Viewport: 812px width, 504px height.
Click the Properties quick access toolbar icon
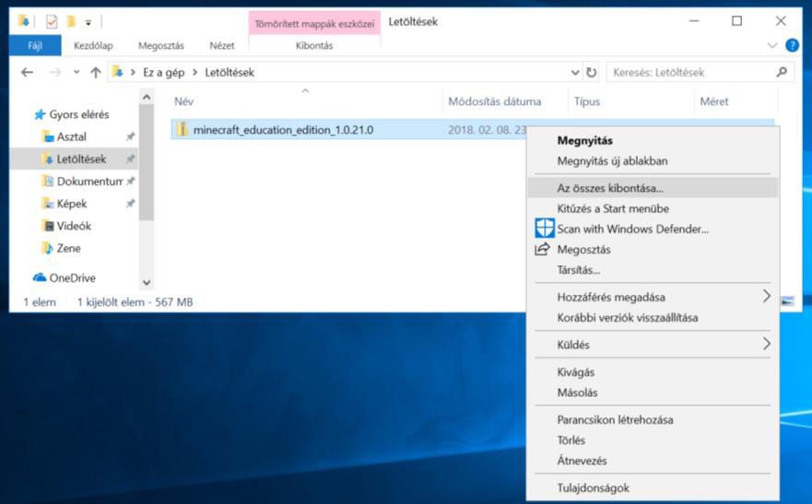(52, 22)
